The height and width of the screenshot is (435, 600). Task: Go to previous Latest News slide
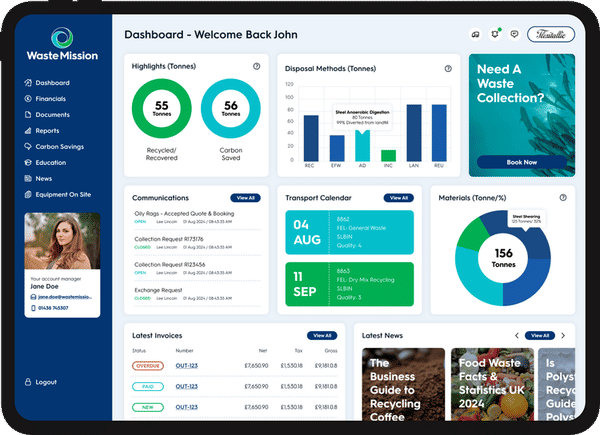[516, 335]
